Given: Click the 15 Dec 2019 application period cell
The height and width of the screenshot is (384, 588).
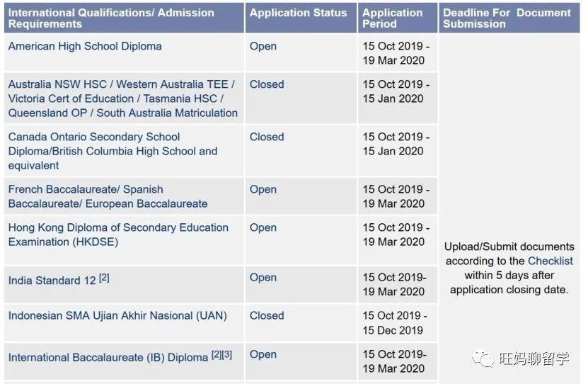Looking at the screenshot, I should [398, 323].
